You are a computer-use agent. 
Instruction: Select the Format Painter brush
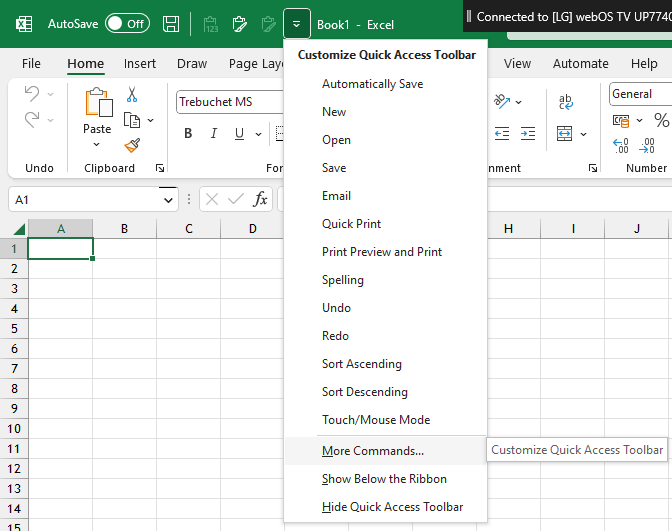132,145
